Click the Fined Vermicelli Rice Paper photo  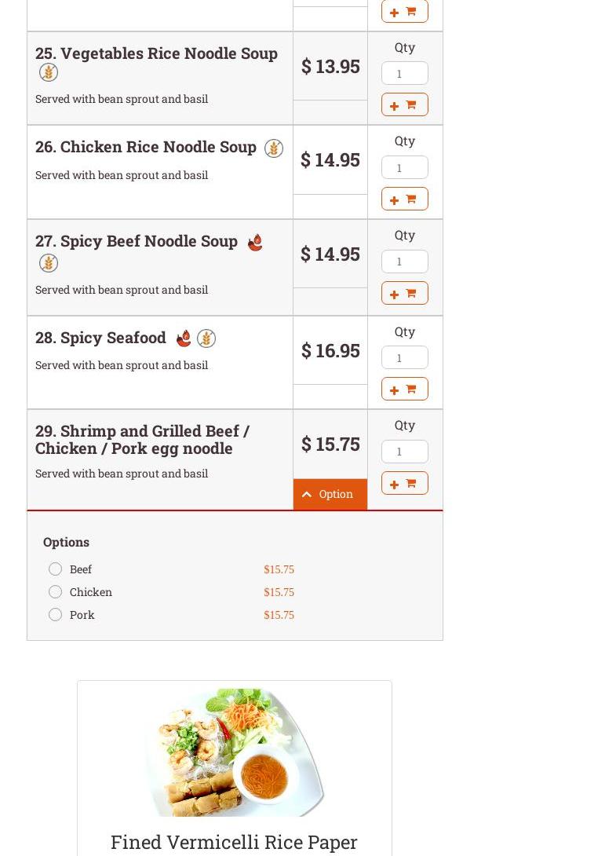[234, 752]
